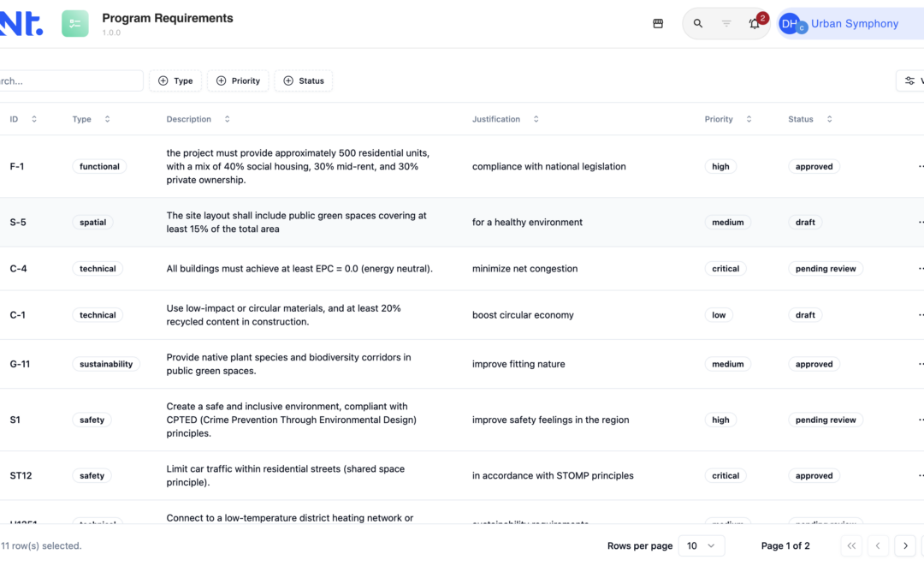
Task: Open row actions menu for S1
Action: [921, 420]
